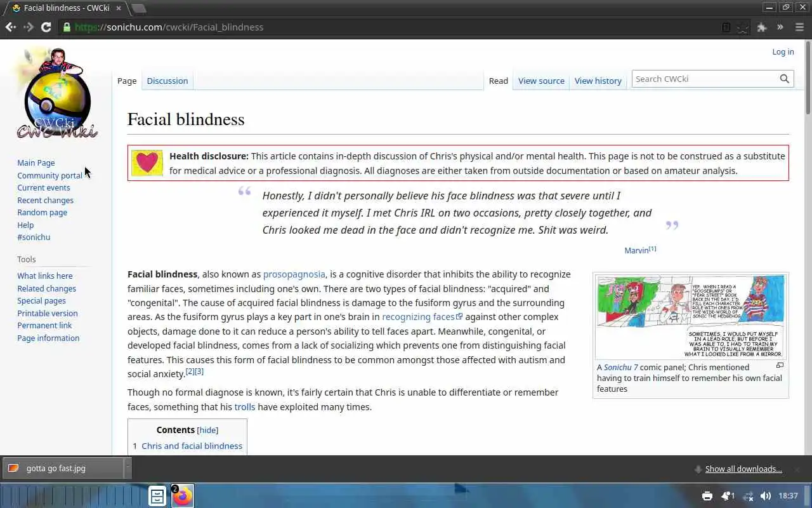Switch to the Discussion tab

167,81
